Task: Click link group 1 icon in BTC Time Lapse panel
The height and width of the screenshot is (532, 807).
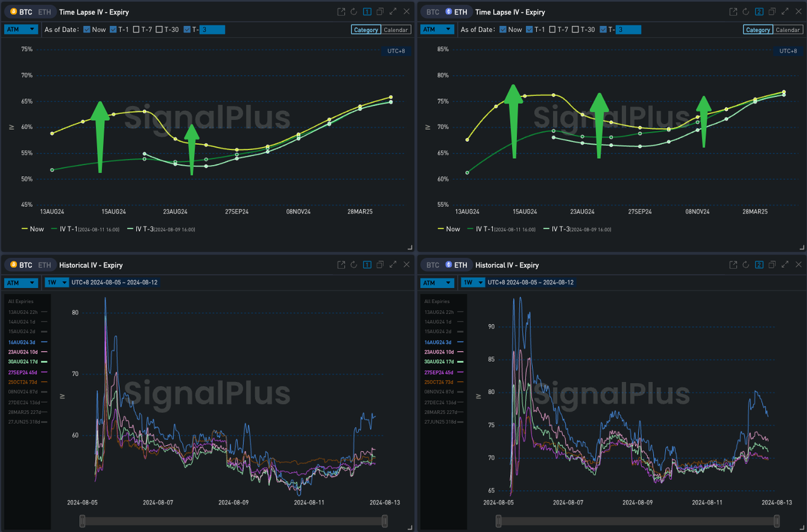Action: (368, 12)
